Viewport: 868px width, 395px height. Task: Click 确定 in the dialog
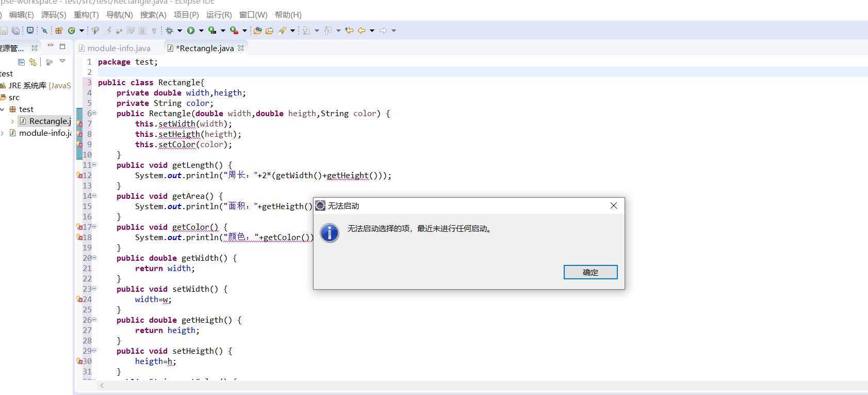click(x=591, y=272)
